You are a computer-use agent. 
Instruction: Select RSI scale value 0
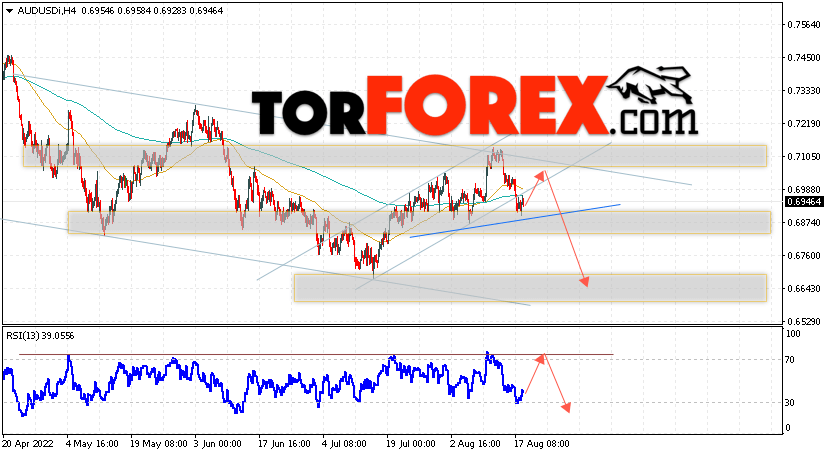pyautogui.click(x=788, y=428)
